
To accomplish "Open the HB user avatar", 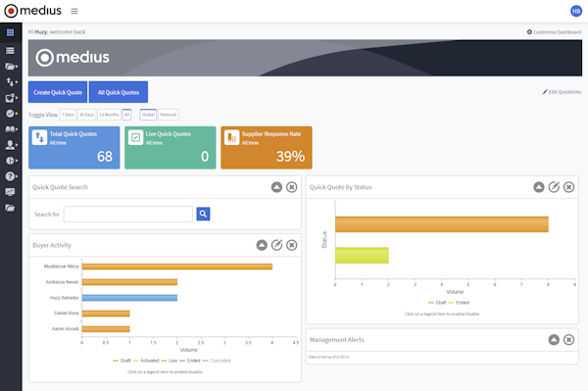I will [x=576, y=11].
